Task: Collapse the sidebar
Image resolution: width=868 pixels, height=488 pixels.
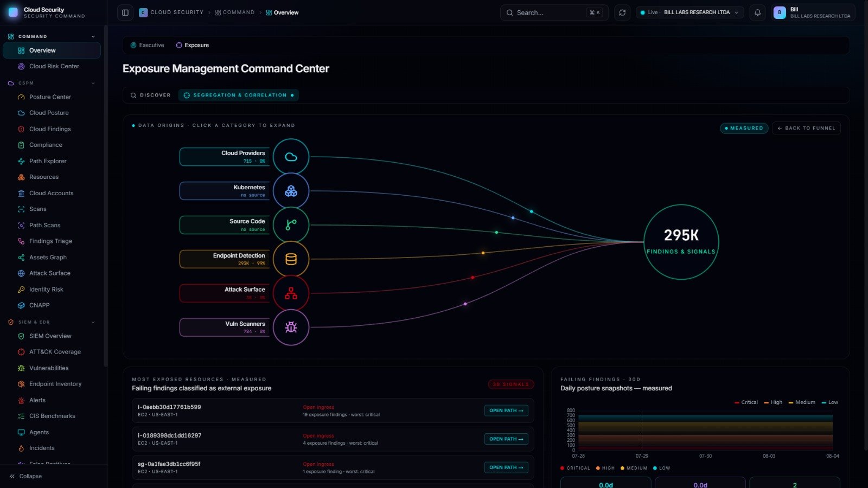Action: pyautogui.click(x=25, y=476)
